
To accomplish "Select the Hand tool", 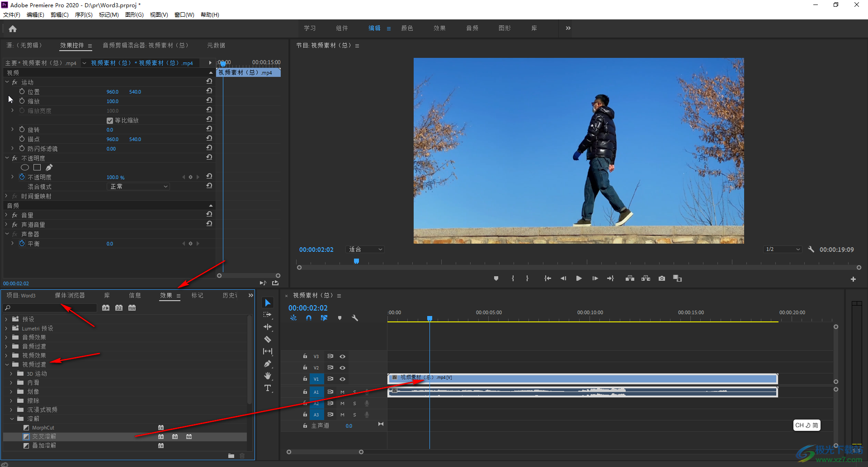I will [268, 376].
